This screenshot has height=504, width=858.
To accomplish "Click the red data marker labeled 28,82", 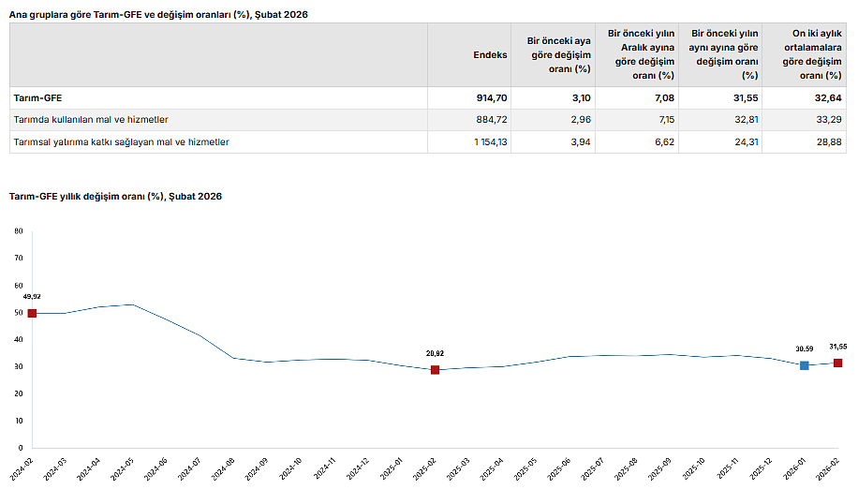I will tap(435, 370).
